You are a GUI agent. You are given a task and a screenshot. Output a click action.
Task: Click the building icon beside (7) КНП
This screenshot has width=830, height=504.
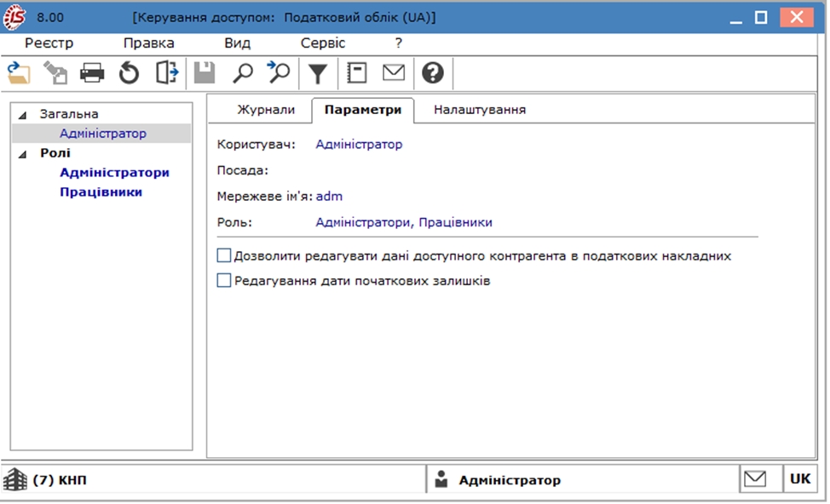coord(14,479)
